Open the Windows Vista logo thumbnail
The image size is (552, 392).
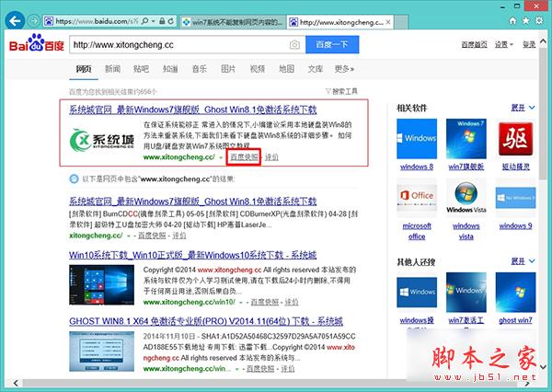(x=466, y=196)
